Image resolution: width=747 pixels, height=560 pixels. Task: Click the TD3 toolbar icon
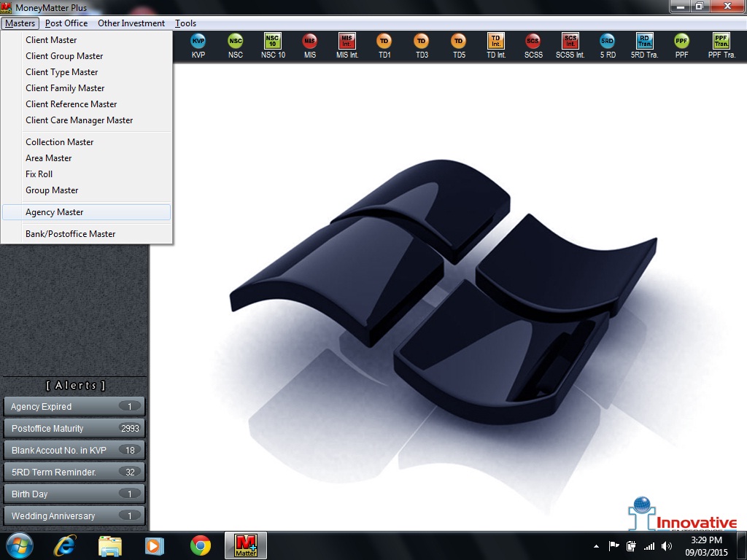pos(422,45)
